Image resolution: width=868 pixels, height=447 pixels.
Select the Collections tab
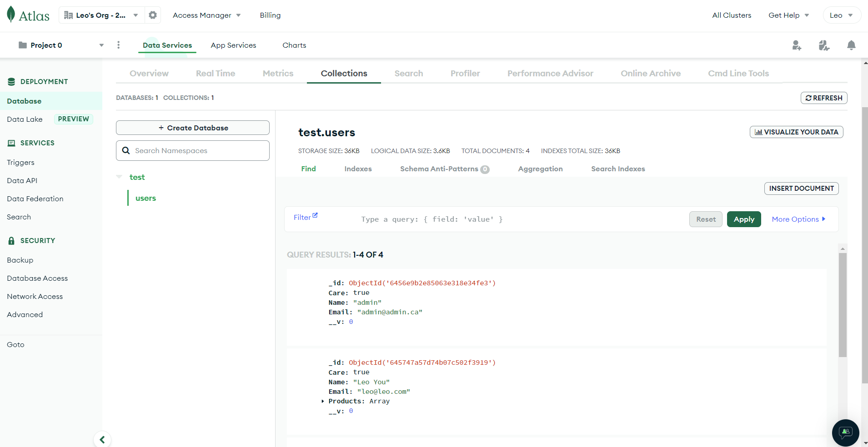344,73
